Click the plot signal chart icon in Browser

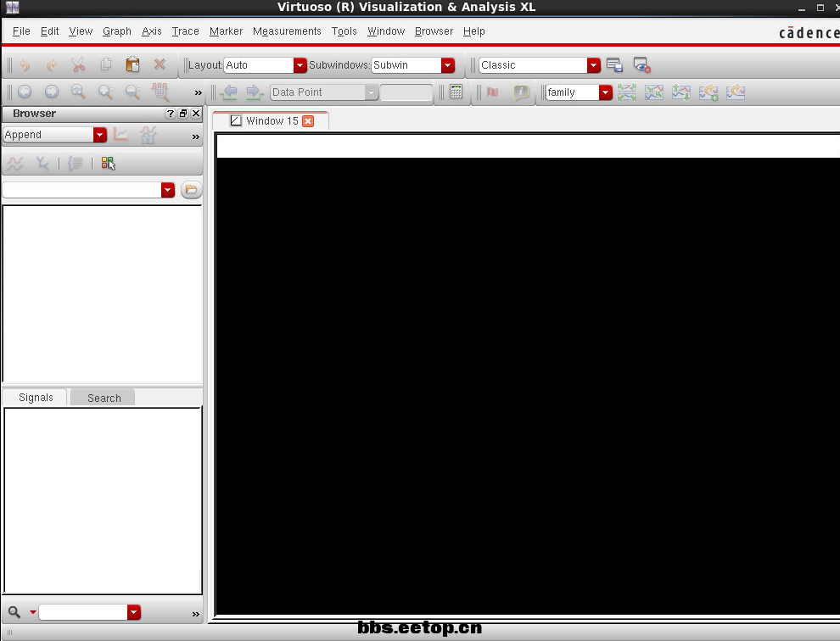[121, 135]
